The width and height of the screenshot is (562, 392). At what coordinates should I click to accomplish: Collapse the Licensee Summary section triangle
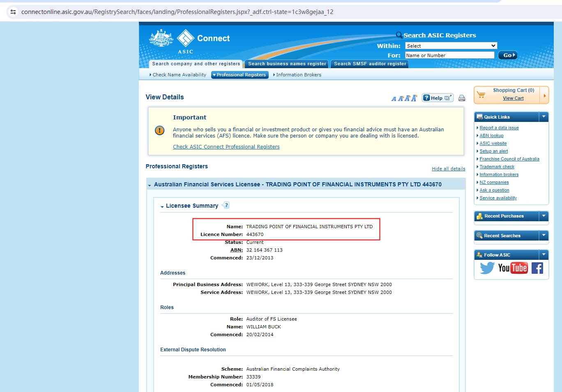[162, 206]
